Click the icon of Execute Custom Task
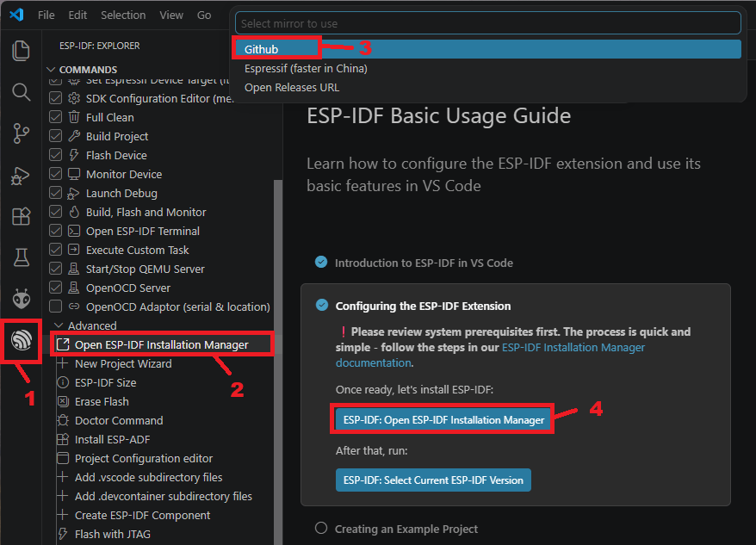Viewport: 756px width, 545px height. [x=74, y=250]
